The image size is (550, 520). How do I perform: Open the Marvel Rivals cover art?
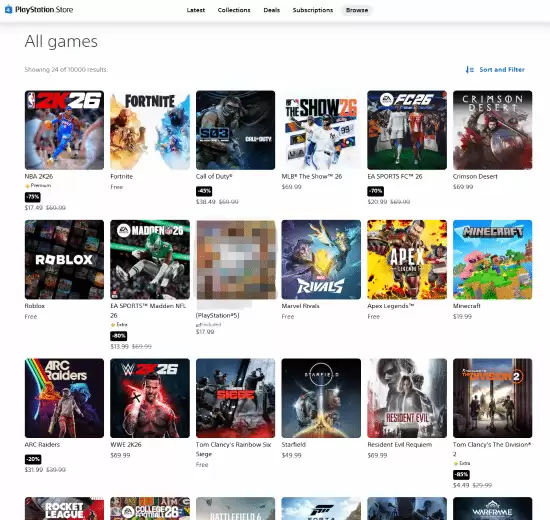[x=321, y=260]
